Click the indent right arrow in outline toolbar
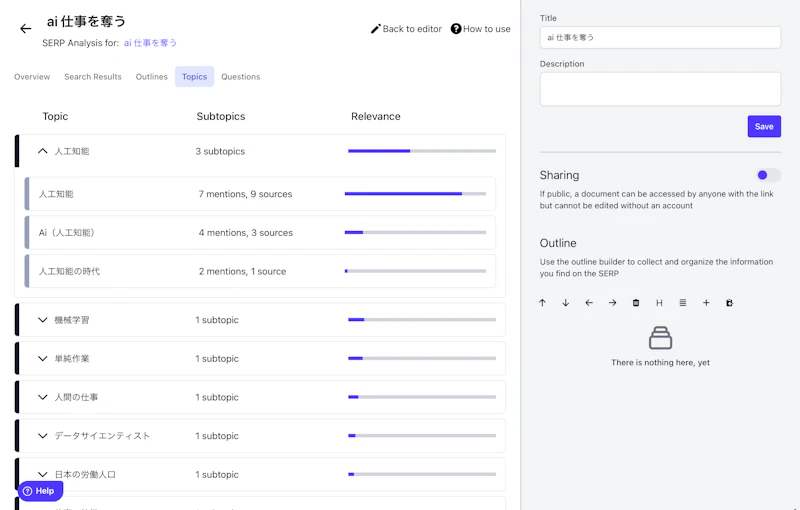Viewport: 800px width, 510px height. (x=612, y=303)
